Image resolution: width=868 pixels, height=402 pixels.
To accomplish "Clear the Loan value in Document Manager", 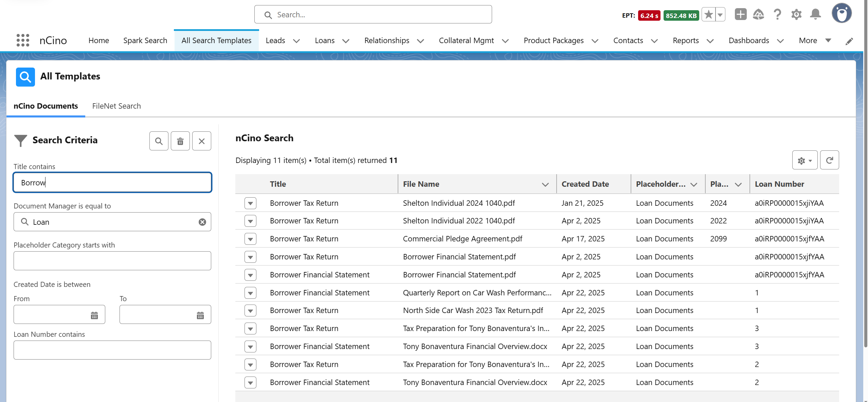I will 202,222.
